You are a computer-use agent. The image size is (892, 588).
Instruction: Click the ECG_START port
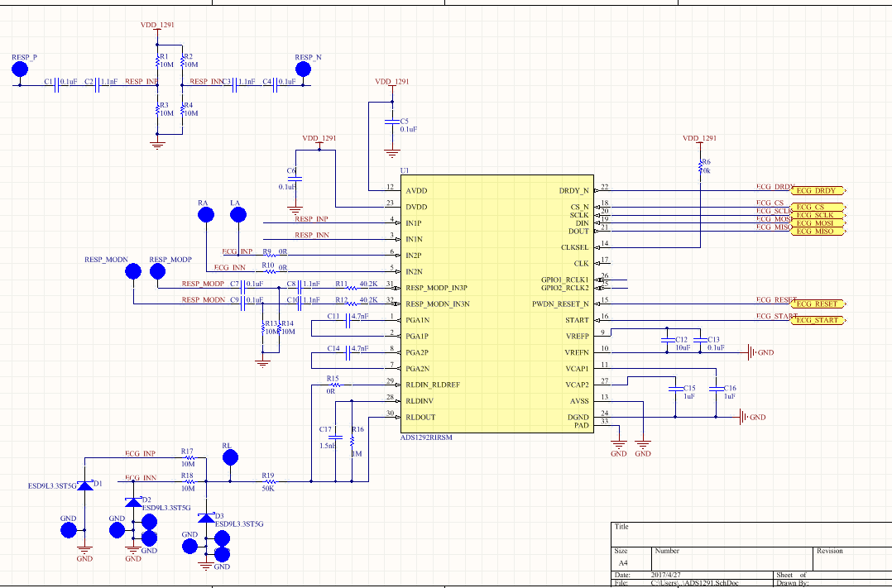[x=818, y=320]
